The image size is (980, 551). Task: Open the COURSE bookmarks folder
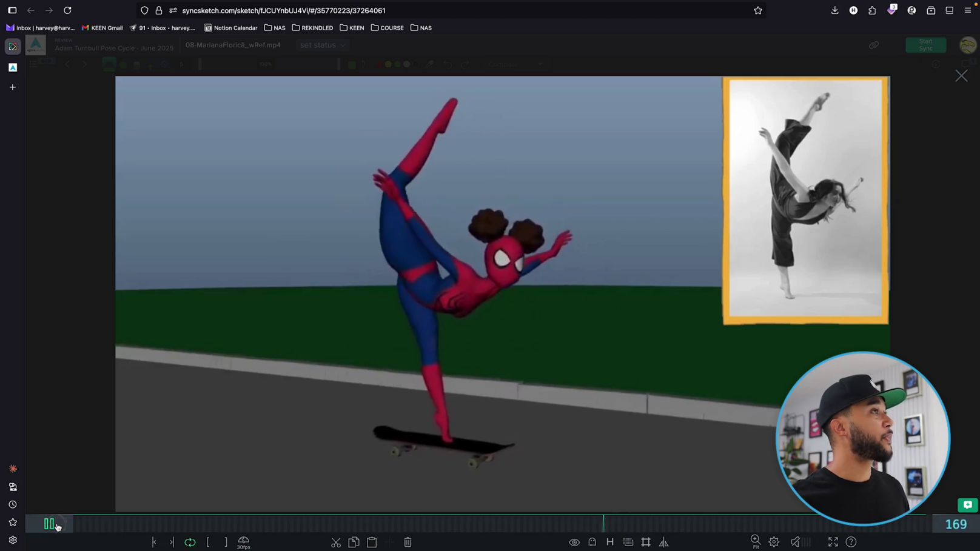[388, 28]
